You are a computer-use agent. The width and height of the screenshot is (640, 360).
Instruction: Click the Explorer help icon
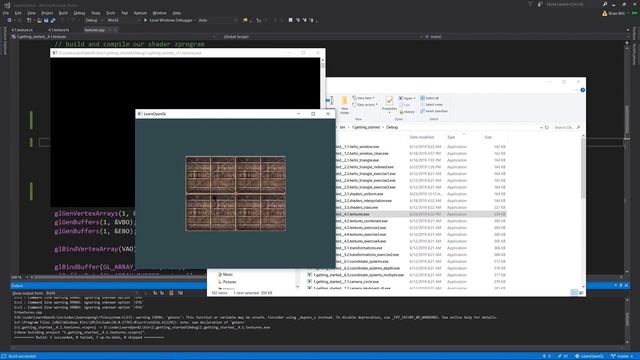pyautogui.click(x=582, y=90)
